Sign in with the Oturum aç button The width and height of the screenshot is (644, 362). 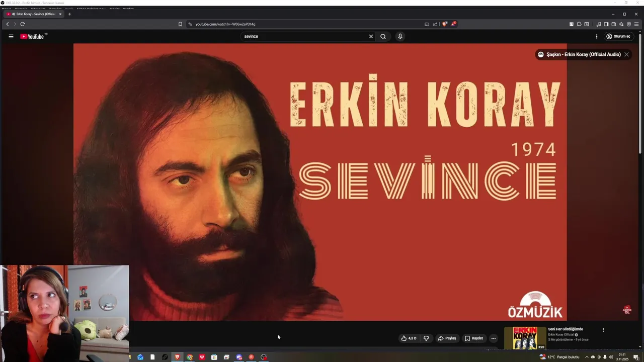coord(618,36)
